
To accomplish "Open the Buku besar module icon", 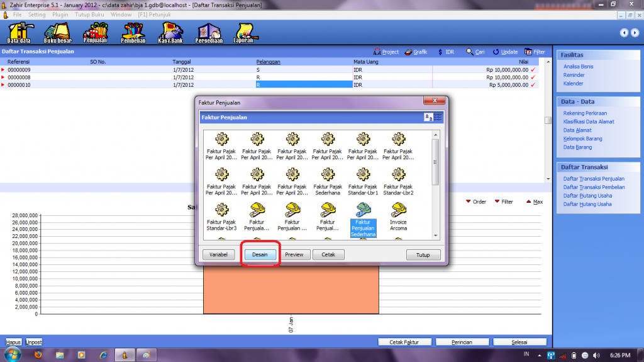I will pos(57,33).
